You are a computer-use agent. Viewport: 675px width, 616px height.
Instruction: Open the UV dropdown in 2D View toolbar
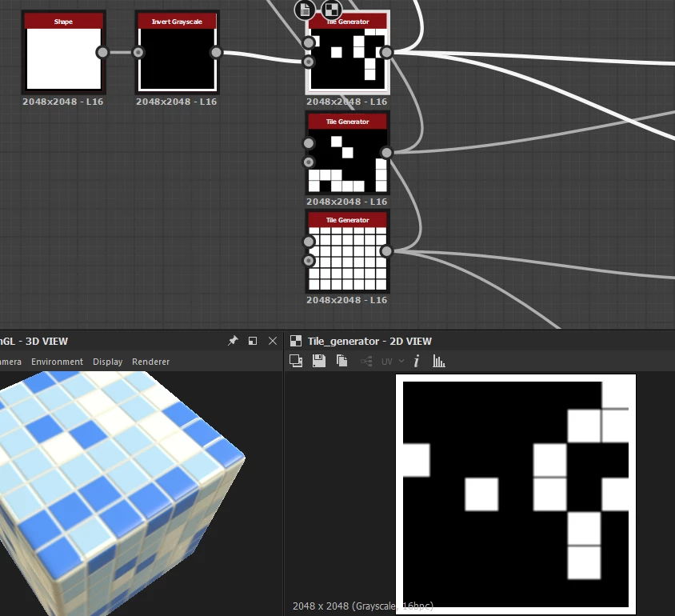point(393,361)
